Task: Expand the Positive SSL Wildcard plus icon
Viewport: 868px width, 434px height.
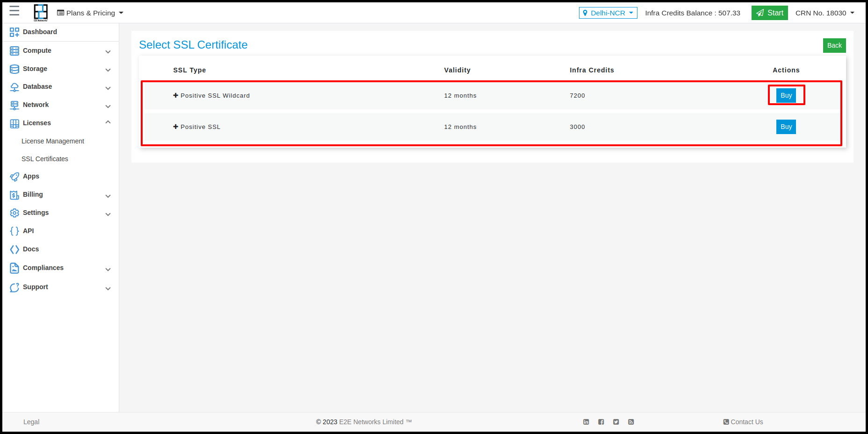Action: point(176,95)
